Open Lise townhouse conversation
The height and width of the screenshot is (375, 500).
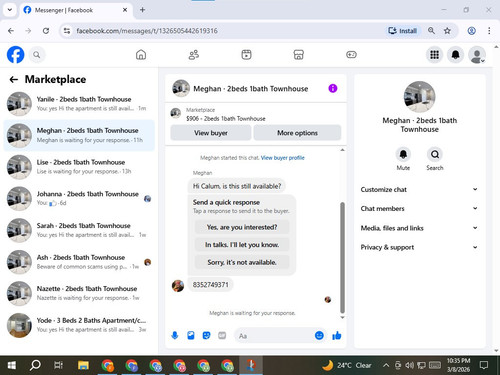click(79, 167)
